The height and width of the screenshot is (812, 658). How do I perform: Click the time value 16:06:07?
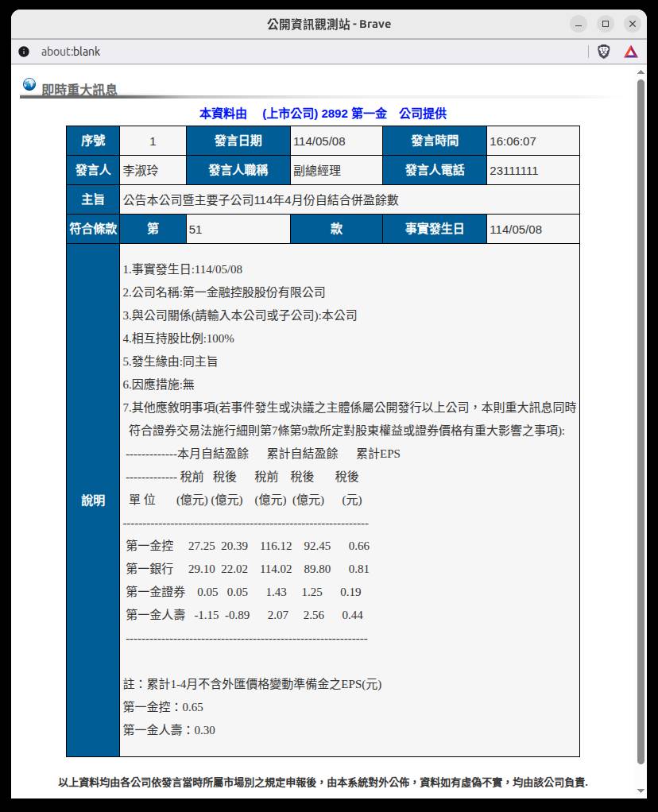(x=513, y=141)
